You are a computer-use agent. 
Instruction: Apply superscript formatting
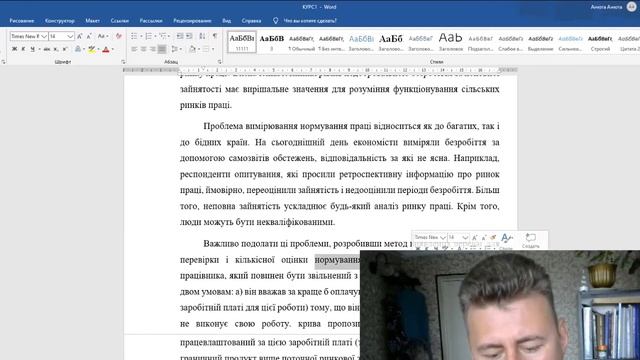pos(65,49)
